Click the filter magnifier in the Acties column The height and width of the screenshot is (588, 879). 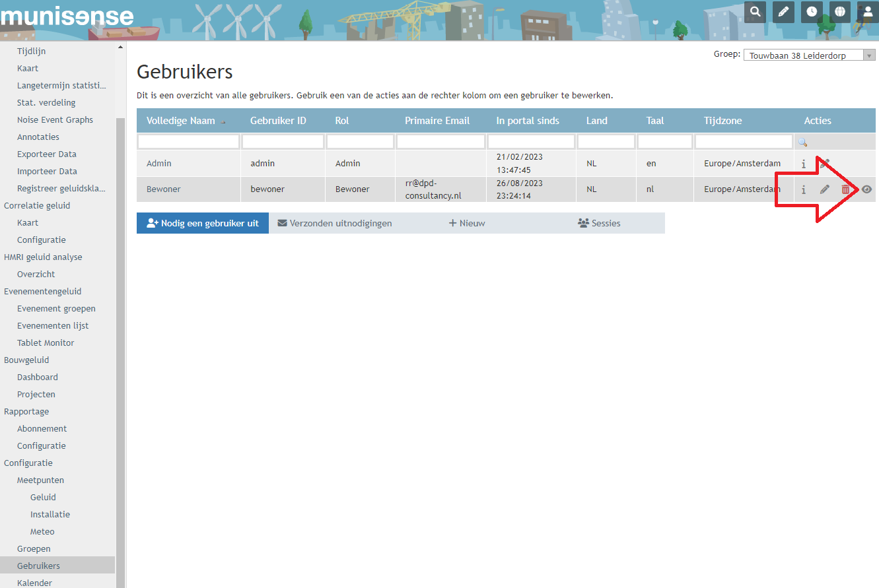click(x=803, y=142)
